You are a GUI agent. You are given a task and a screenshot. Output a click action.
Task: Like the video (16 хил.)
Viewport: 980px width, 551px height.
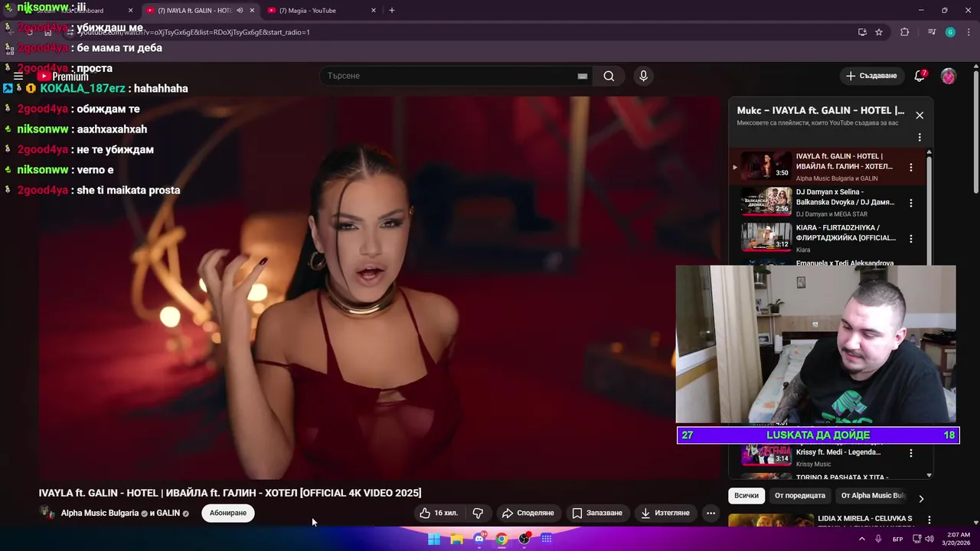pyautogui.click(x=439, y=513)
